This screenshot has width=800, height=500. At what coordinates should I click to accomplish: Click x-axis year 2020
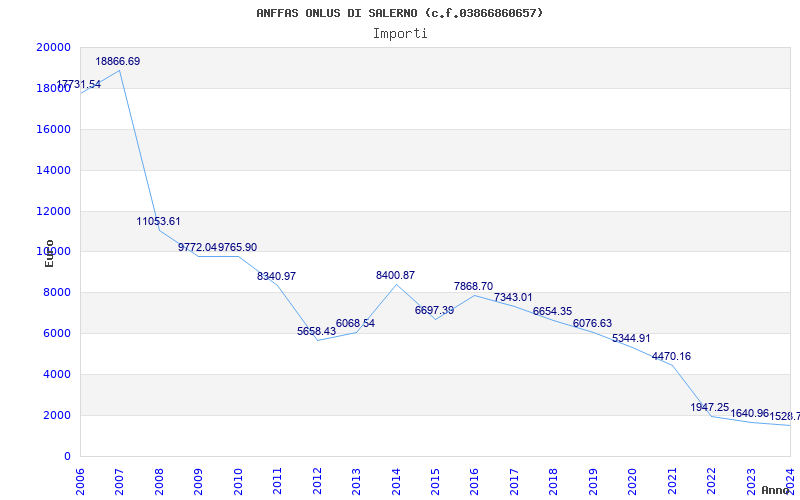tap(632, 481)
